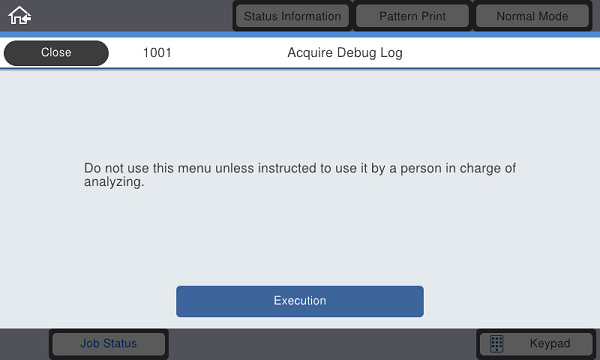The height and width of the screenshot is (360, 600).
Task: Go to the home screen icon
Action: (x=20, y=16)
